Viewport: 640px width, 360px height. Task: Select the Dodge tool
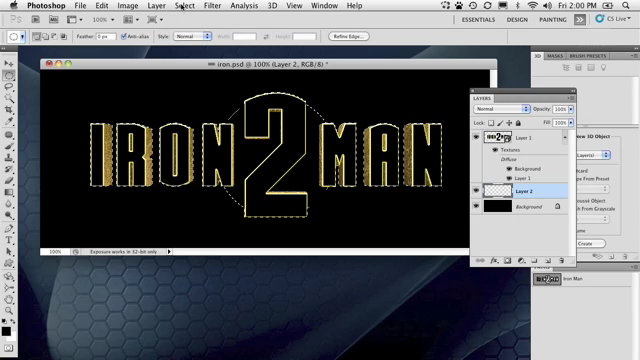pos(9,215)
